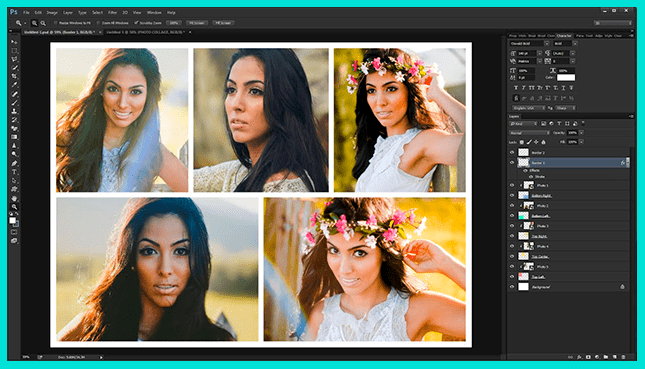Image resolution: width=645 pixels, height=369 pixels.
Task: Click the delete layer trash icon
Action: point(623,357)
